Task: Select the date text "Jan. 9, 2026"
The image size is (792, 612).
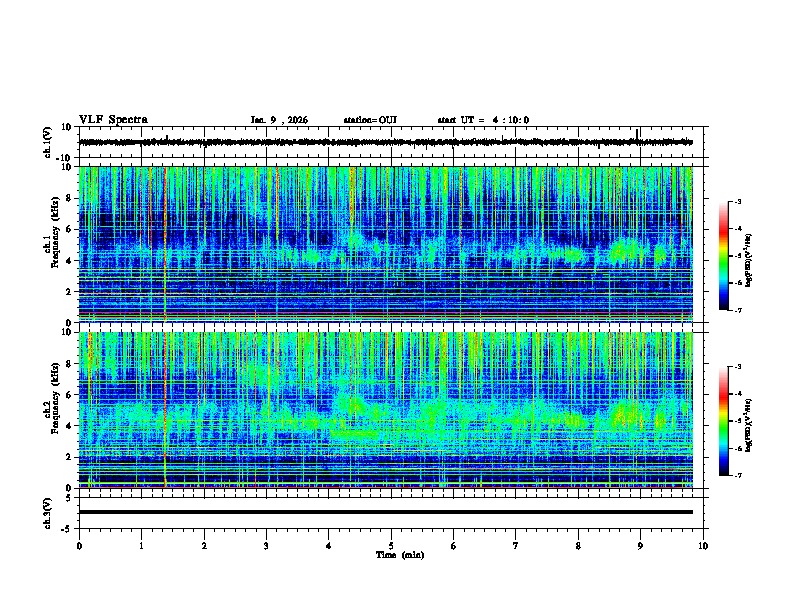Action: [x=279, y=120]
